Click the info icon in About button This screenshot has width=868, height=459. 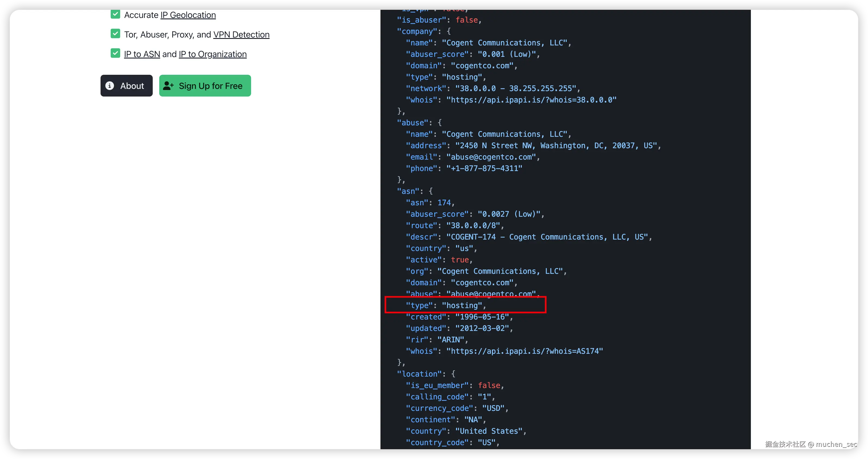pyautogui.click(x=110, y=86)
